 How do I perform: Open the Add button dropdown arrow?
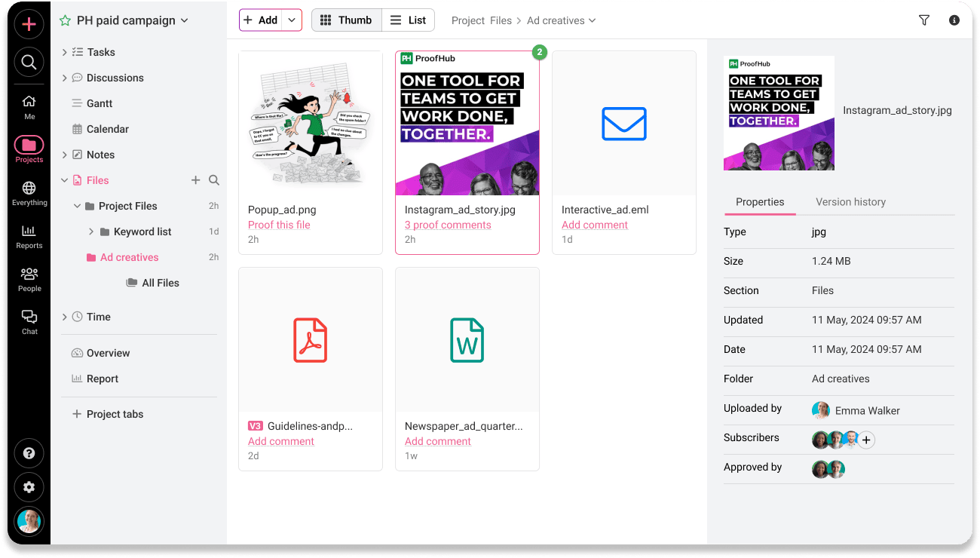click(x=292, y=20)
